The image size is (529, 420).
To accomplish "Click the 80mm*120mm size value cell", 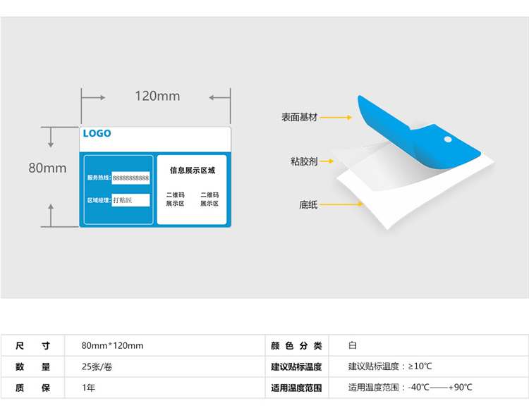I will tap(113, 346).
